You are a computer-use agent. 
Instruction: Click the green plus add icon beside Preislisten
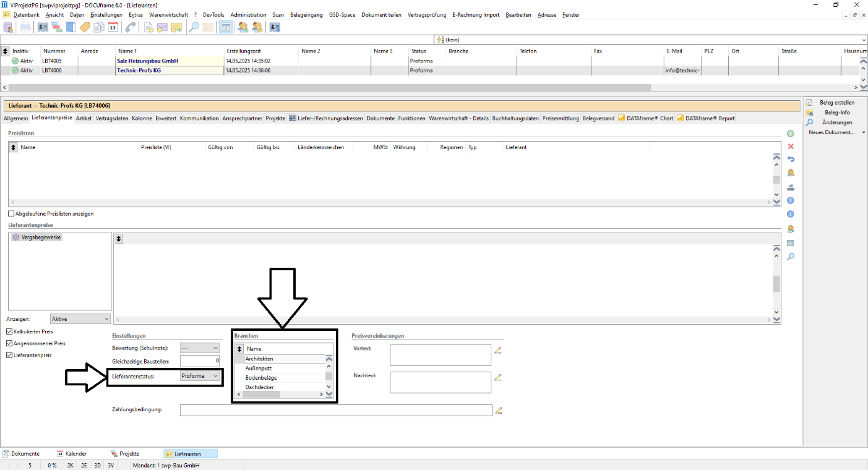791,133
